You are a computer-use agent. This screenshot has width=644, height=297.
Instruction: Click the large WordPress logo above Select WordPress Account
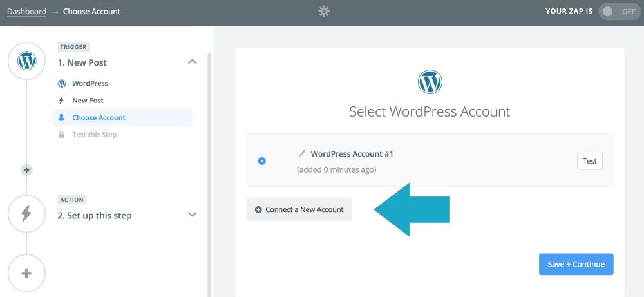(x=430, y=82)
